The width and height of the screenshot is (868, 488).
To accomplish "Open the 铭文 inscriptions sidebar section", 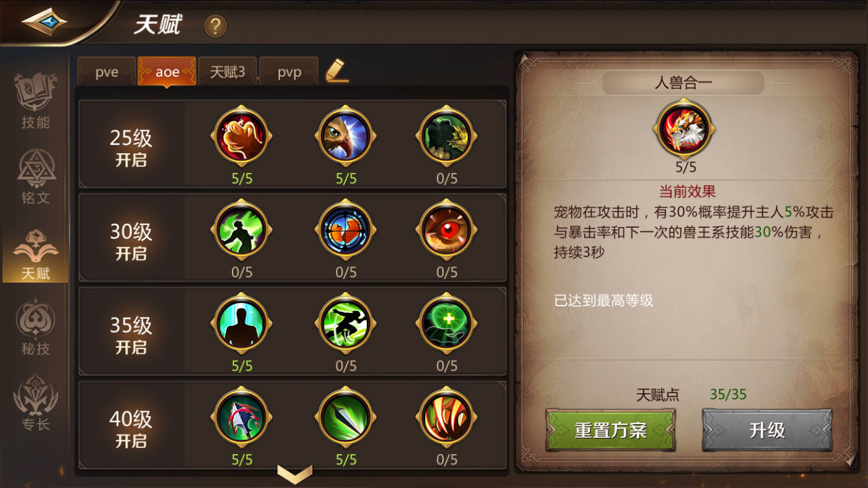I will click(x=35, y=178).
